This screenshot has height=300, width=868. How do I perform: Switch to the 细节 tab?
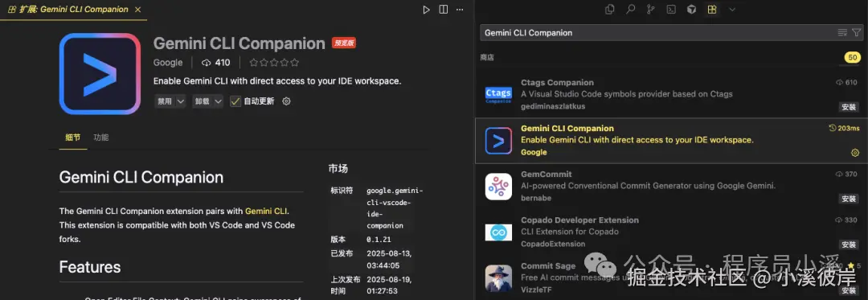click(73, 138)
